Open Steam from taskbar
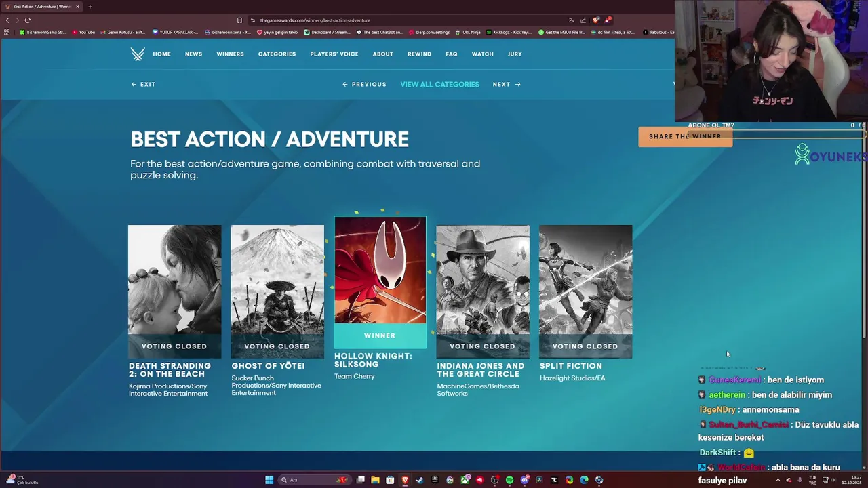 click(x=419, y=480)
